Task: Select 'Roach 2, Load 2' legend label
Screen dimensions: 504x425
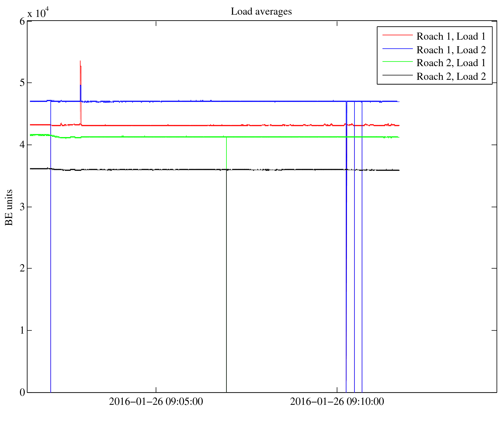Action: 451,77
